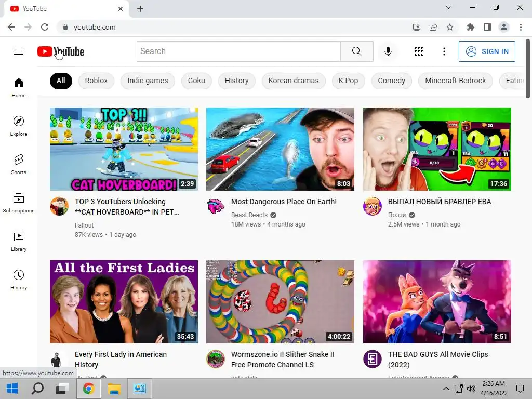Click into the Search field

[x=238, y=51]
